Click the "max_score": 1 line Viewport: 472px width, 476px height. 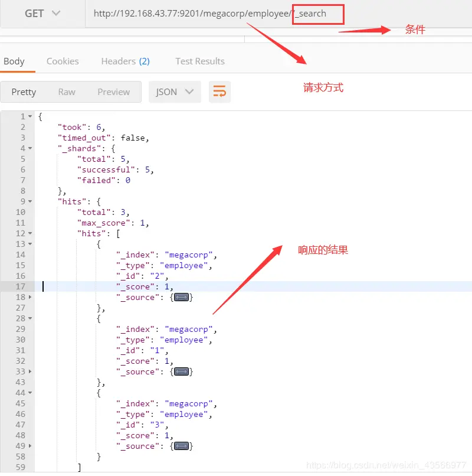(113, 223)
